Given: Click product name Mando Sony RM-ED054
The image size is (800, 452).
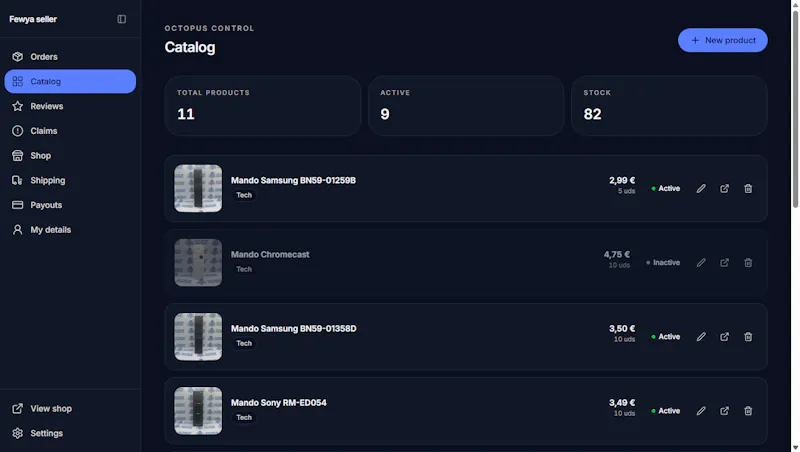Looking at the screenshot, I should [279, 403].
